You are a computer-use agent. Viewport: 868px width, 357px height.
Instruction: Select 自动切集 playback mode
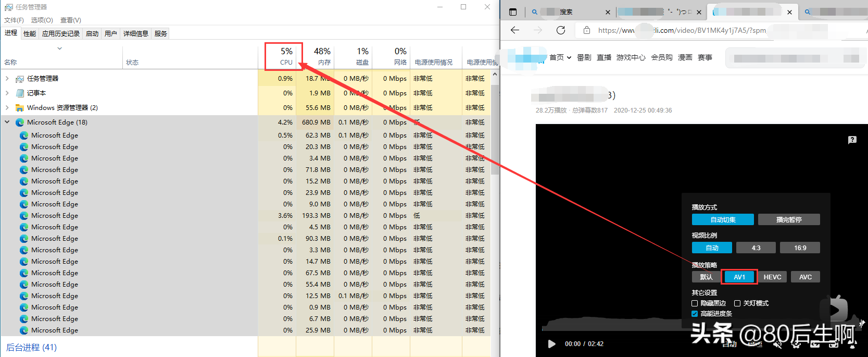click(723, 219)
